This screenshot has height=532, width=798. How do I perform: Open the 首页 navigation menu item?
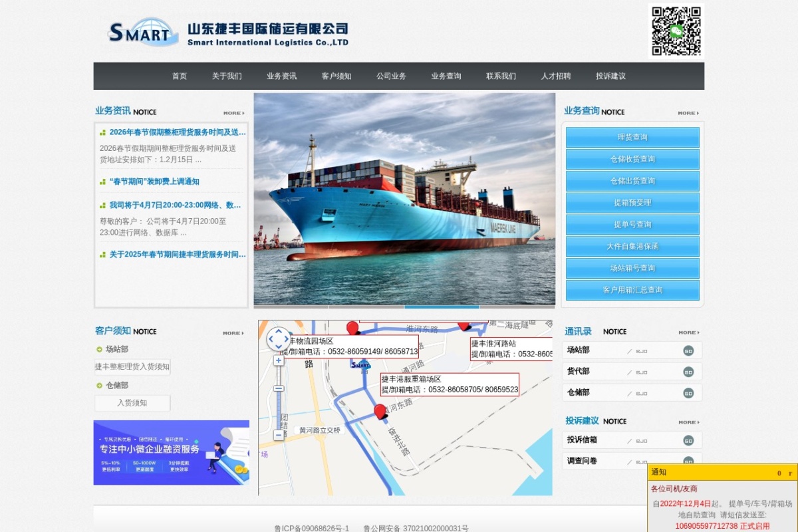click(x=180, y=76)
